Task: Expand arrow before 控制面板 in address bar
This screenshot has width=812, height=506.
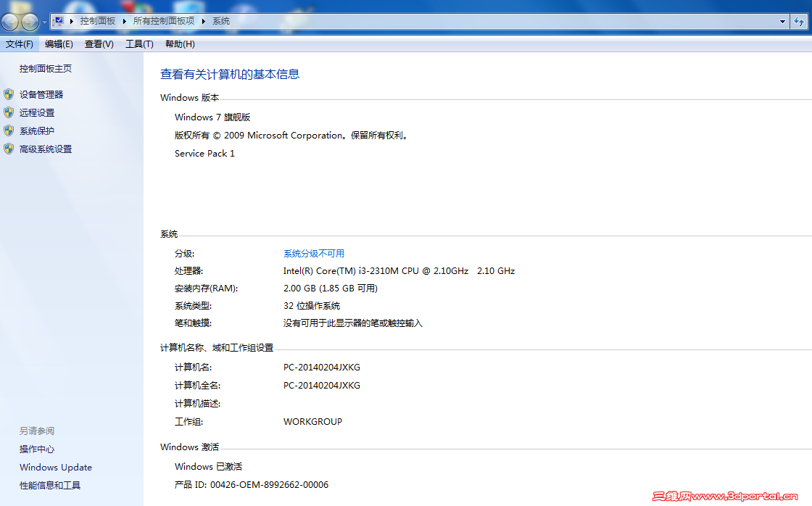Action: point(72,21)
